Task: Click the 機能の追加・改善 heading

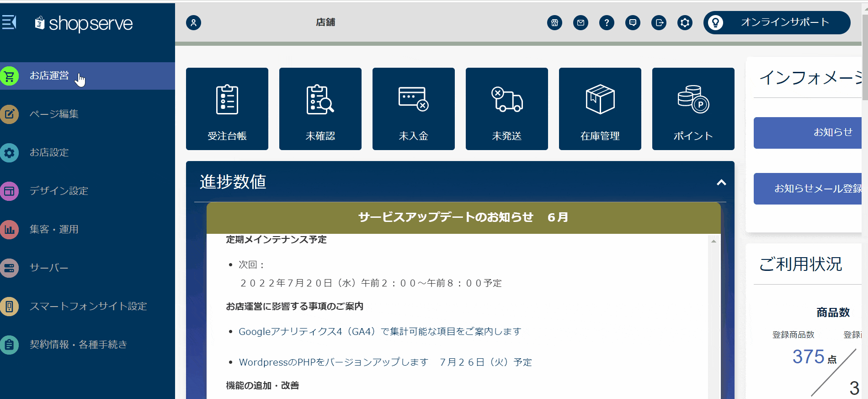Action: 262,385
